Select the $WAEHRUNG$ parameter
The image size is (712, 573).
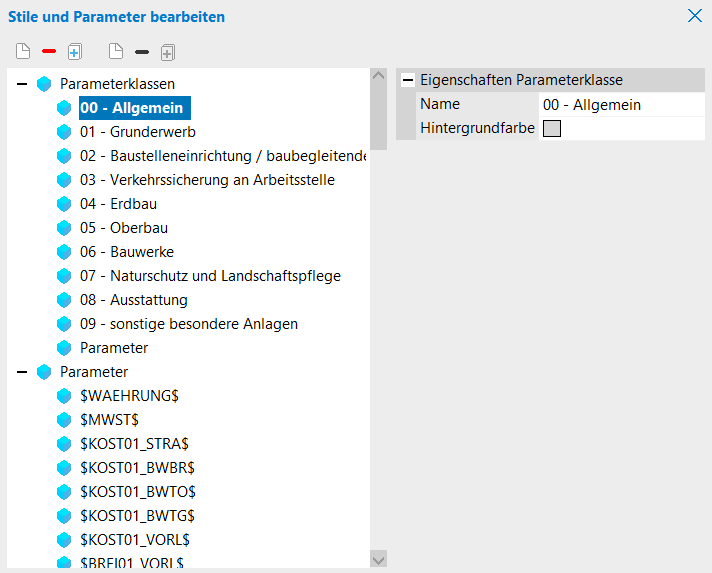pos(129,396)
